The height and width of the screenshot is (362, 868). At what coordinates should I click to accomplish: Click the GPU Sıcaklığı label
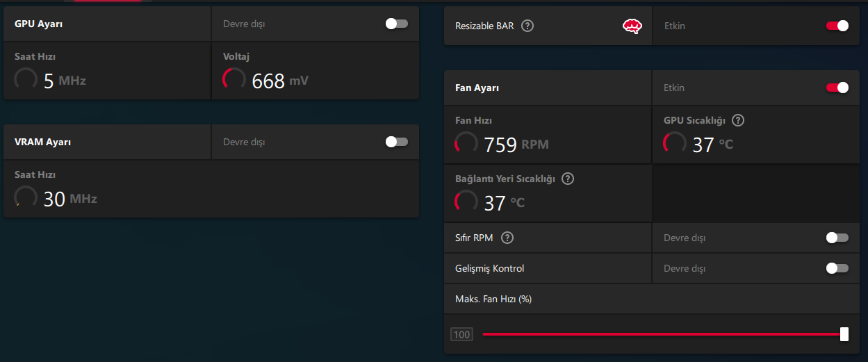694,120
